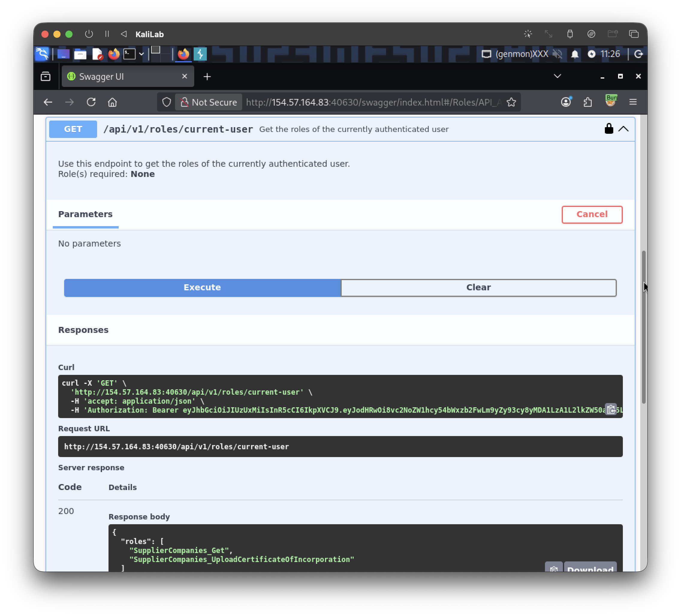Cancel the try-it-out mode

592,214
